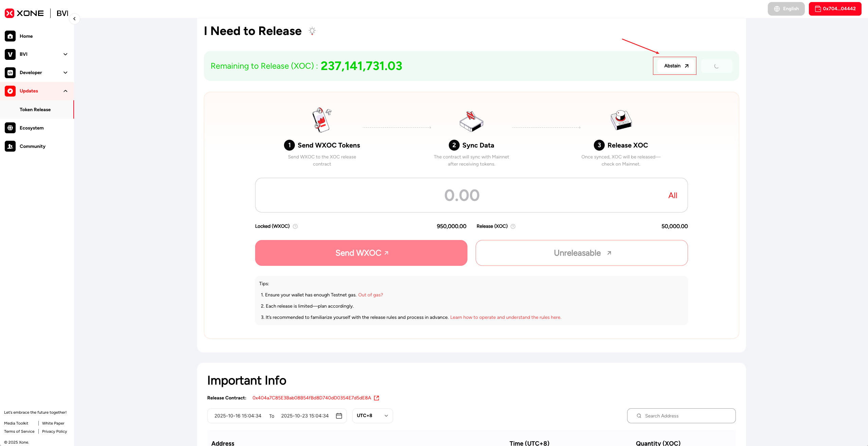Open the calendar date picker icon
Image resolution: width=868 pixels, height=446 pixels.
(339, 416)
